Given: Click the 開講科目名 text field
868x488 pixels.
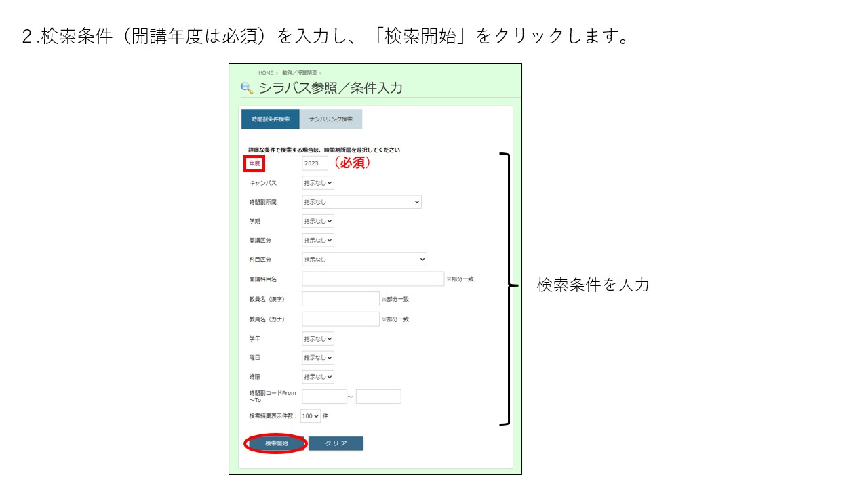Looking at the screenshot, I should tap(373, 279).
